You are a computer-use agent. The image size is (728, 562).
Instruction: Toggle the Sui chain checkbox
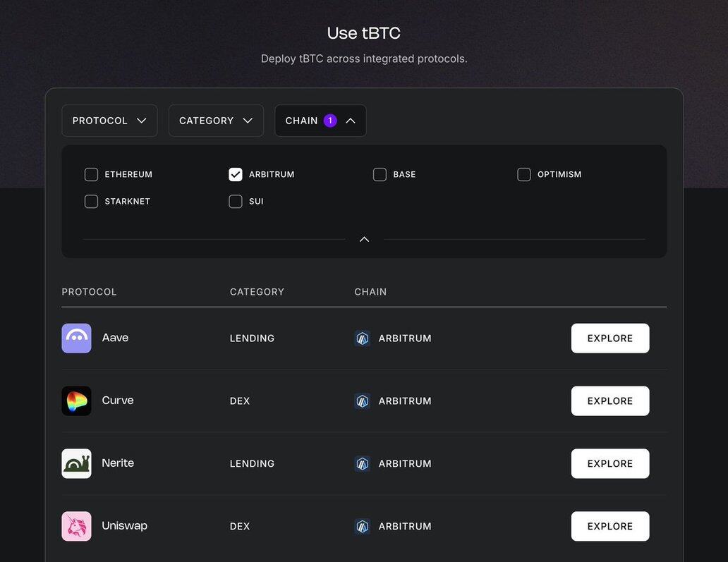point(236,202)
